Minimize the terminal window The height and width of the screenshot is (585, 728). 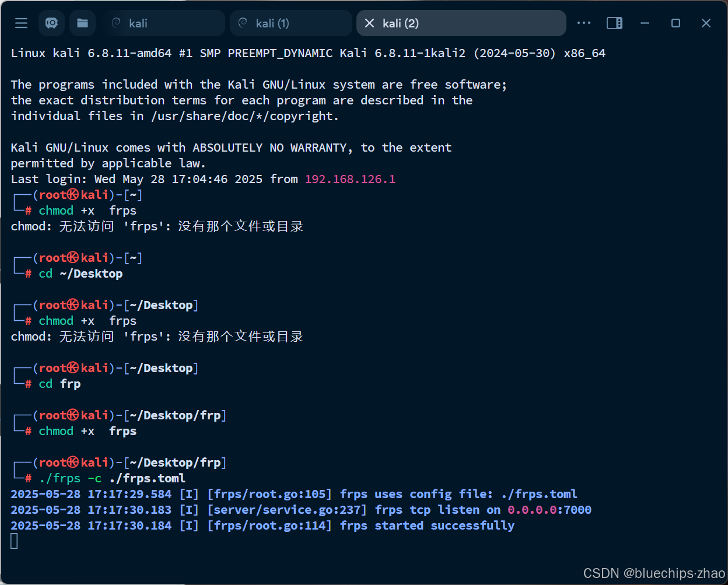645,23
